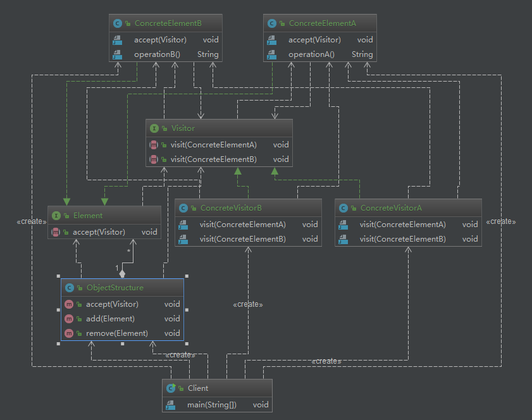
Task: Click the ObjectStructure class icon
Action: pyautogui.click(x=70, y=288)
